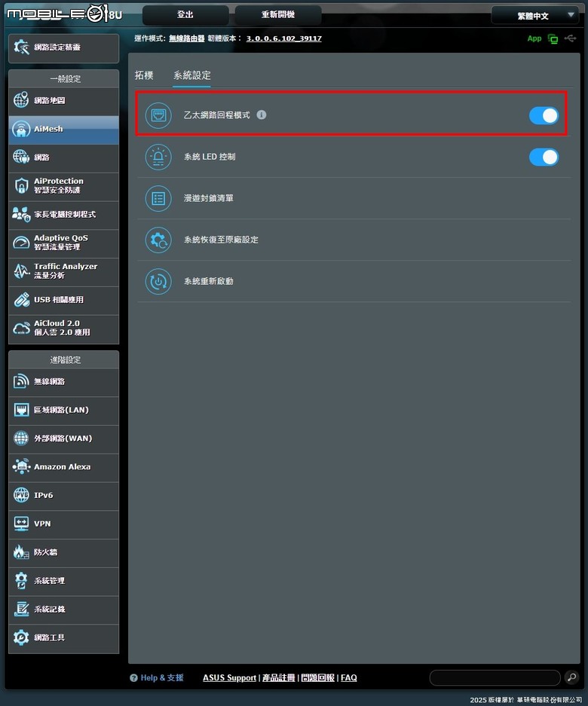Click the 重新開機 reboot button
The width and height of the screenshot is (588, 706).
278,15
